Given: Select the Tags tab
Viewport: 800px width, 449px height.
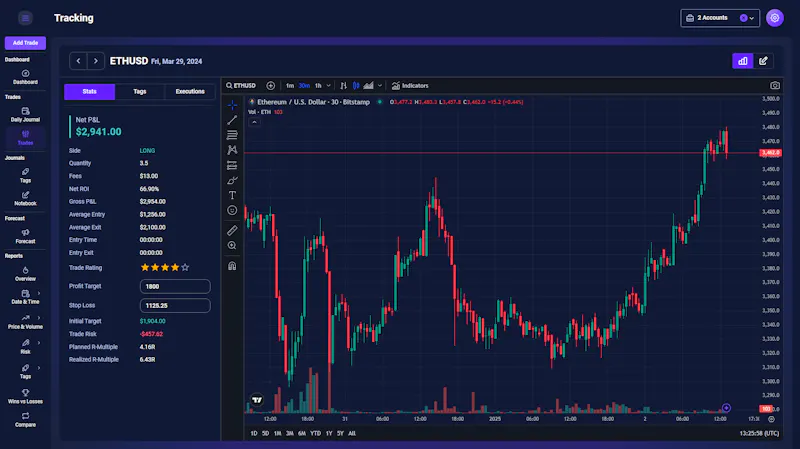Looking at the screenshot, I should [140, 91].
